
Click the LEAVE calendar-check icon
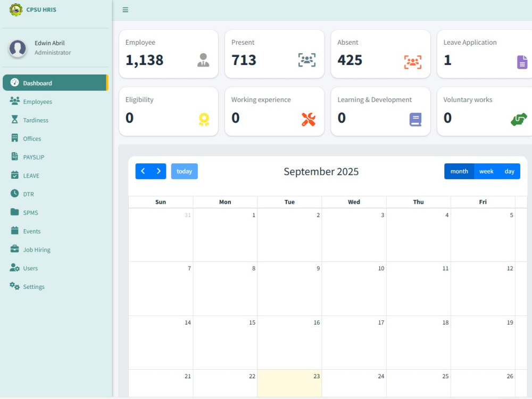click(x=14, y=175)
